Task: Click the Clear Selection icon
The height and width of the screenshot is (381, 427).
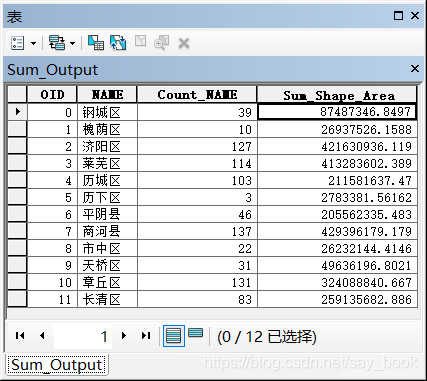Action: click(140, 41)
